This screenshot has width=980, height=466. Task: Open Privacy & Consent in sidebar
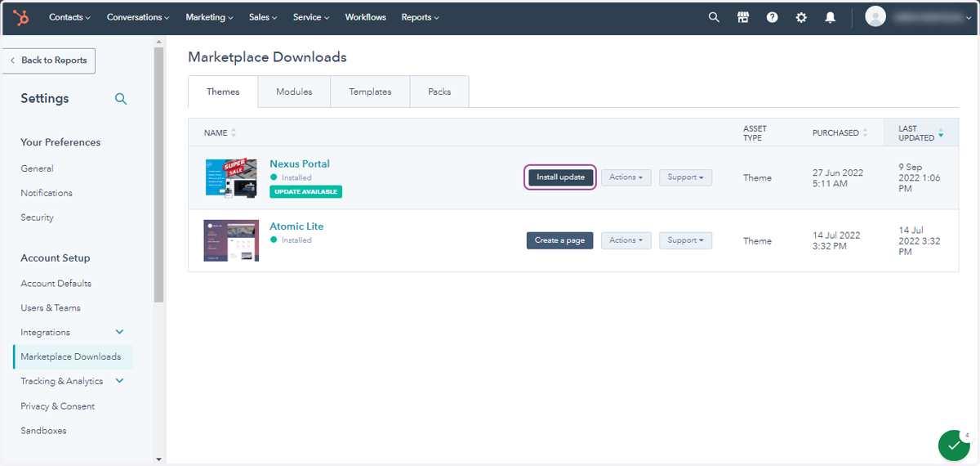[57, 406]
